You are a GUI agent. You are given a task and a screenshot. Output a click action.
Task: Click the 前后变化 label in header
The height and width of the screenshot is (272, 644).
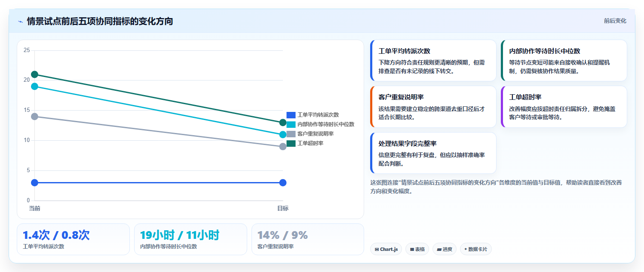tap(615, 21)
